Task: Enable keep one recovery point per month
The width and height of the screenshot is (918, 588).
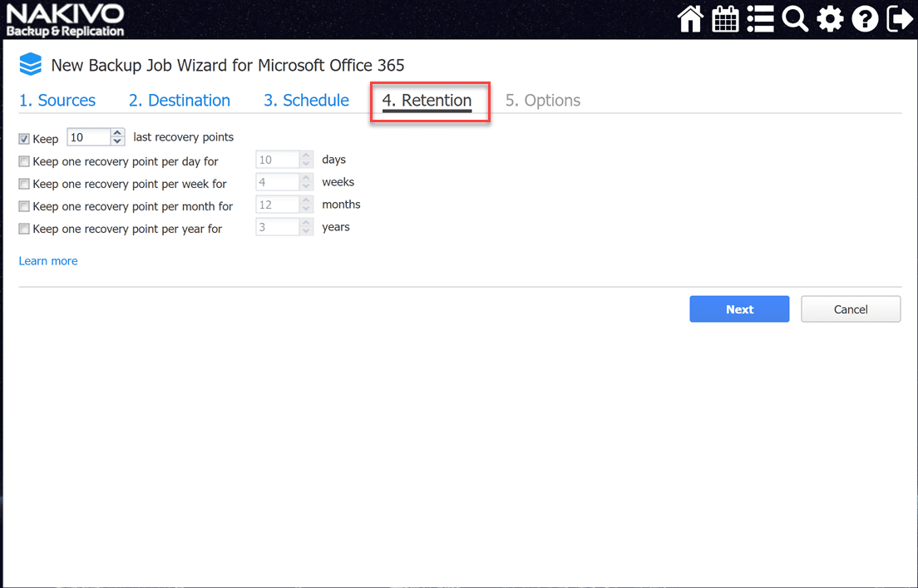Action: 24,206
